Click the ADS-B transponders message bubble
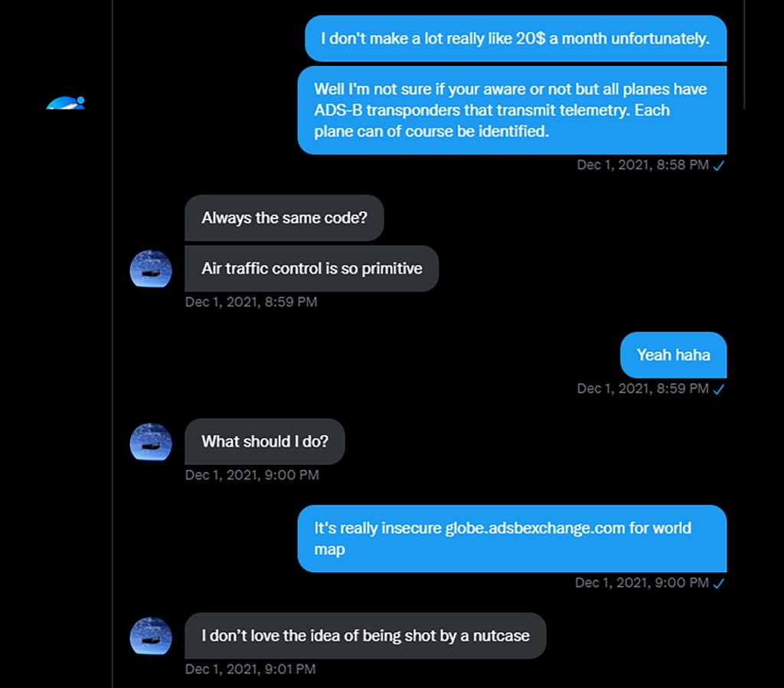Image resolution: width=784 pixels, height=688 pixels. (511, 110)
